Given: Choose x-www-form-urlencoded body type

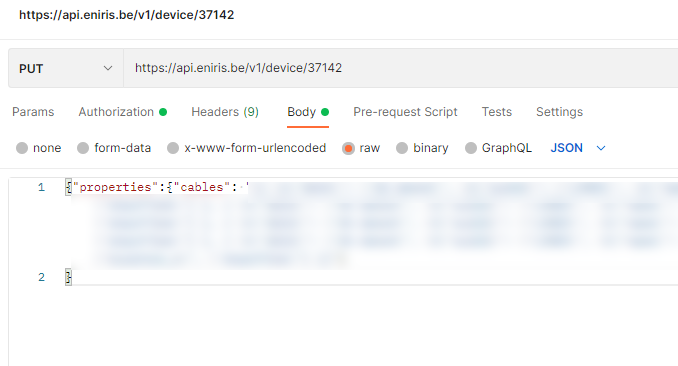Looking at the screenshot, I should pos(173,148).
